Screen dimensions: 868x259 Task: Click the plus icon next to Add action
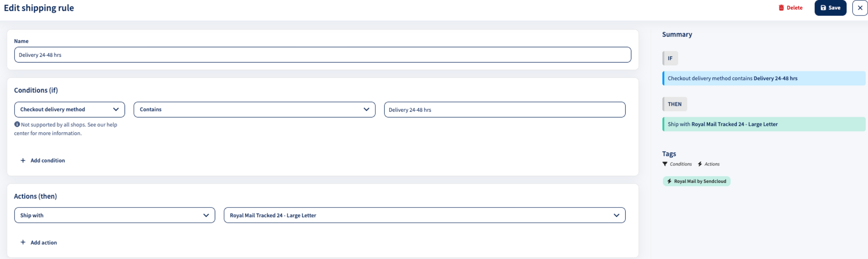point(23,242)
